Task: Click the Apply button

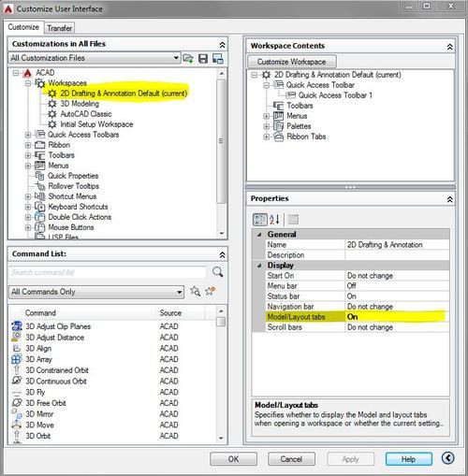Action: (350, 459)
